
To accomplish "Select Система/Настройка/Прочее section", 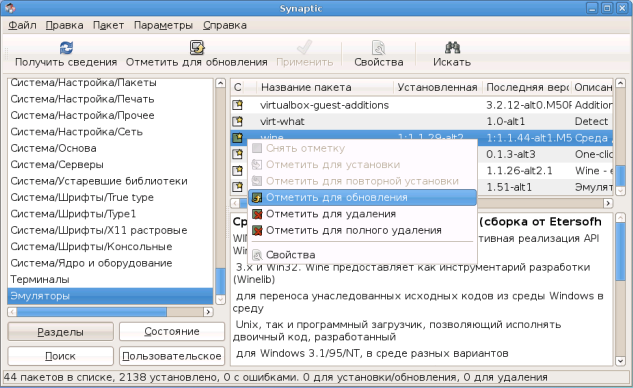I will (x=110, y=115).
